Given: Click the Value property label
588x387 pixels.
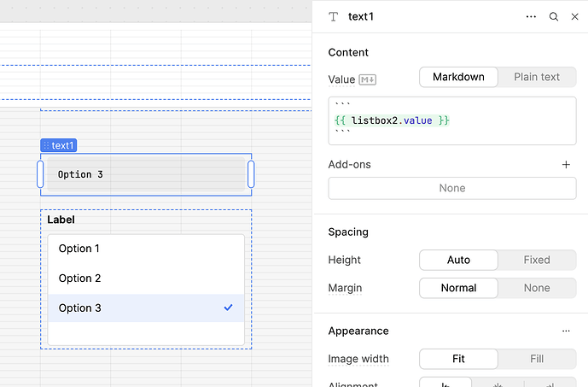Looking at the screenshot, I should [x=341, y=79].
